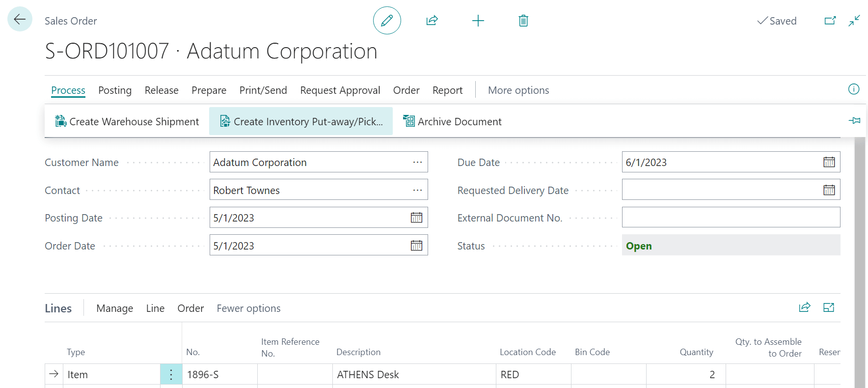Click the Item Reference No. column header
This screenshot has height=388, width=868.
click(x=290, y=348)
